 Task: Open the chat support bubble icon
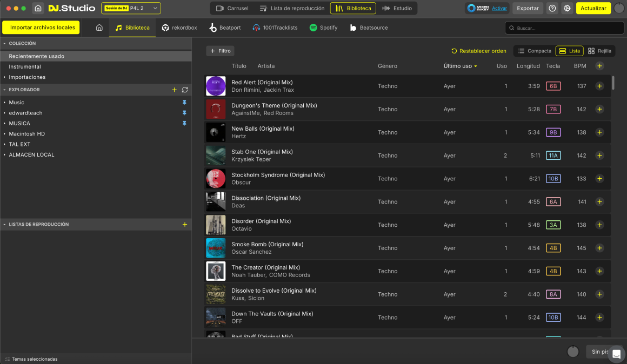point(616,354)
